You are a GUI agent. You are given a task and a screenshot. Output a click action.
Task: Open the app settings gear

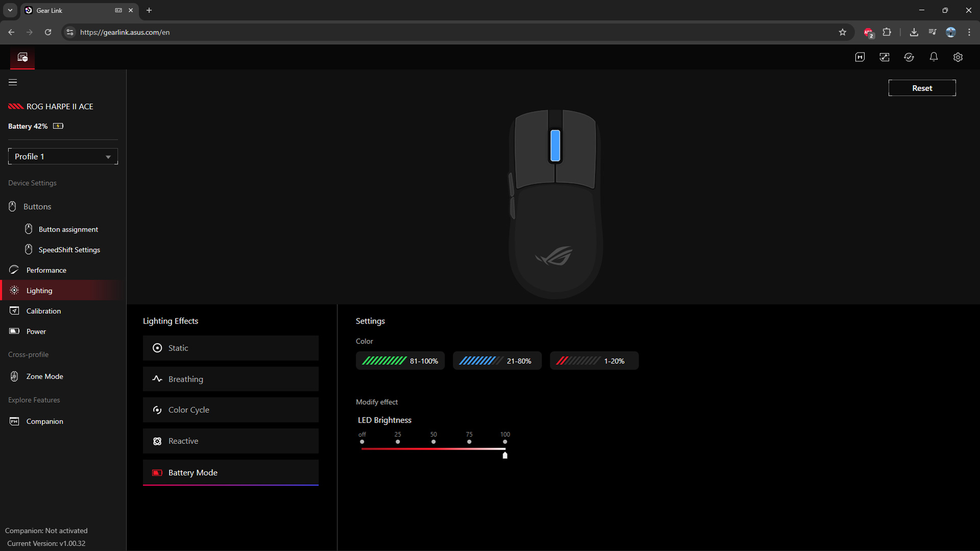[958, 57]
